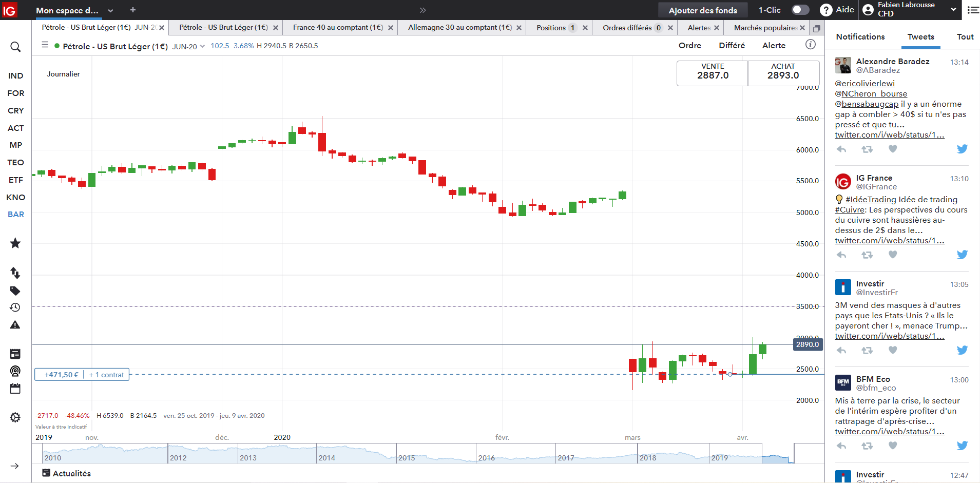
Task: Click the Ordre button above the chart
Action: pos(690,46)
